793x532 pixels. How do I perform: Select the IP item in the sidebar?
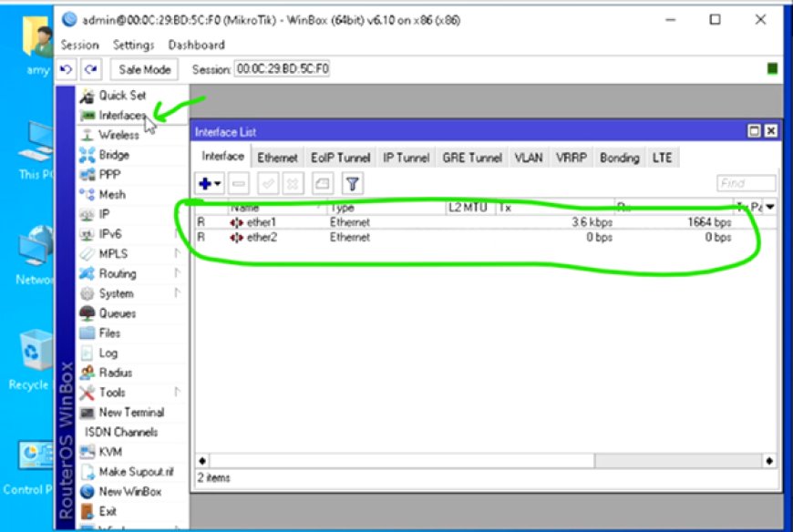(104, 214)
